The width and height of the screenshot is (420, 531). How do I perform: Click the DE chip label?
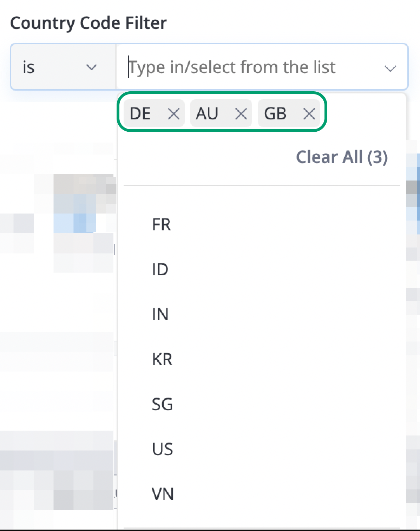pos(140,114)
